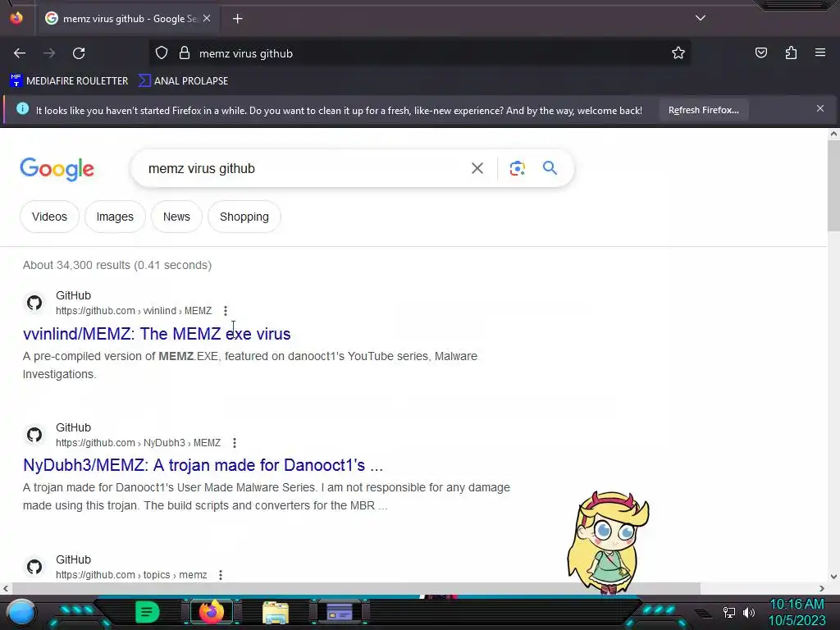Open the Firefox View icon
840x630 pixels.
[16, 18]
